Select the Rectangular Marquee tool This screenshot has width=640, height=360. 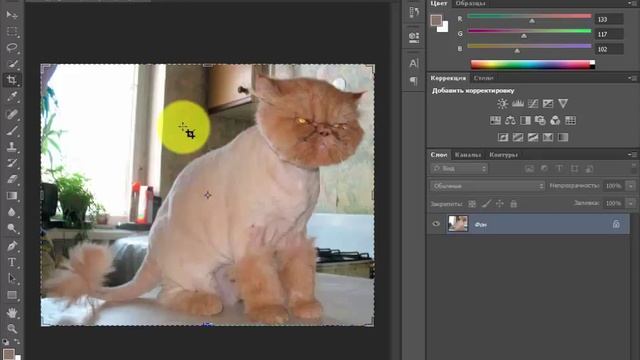point(12,31)
